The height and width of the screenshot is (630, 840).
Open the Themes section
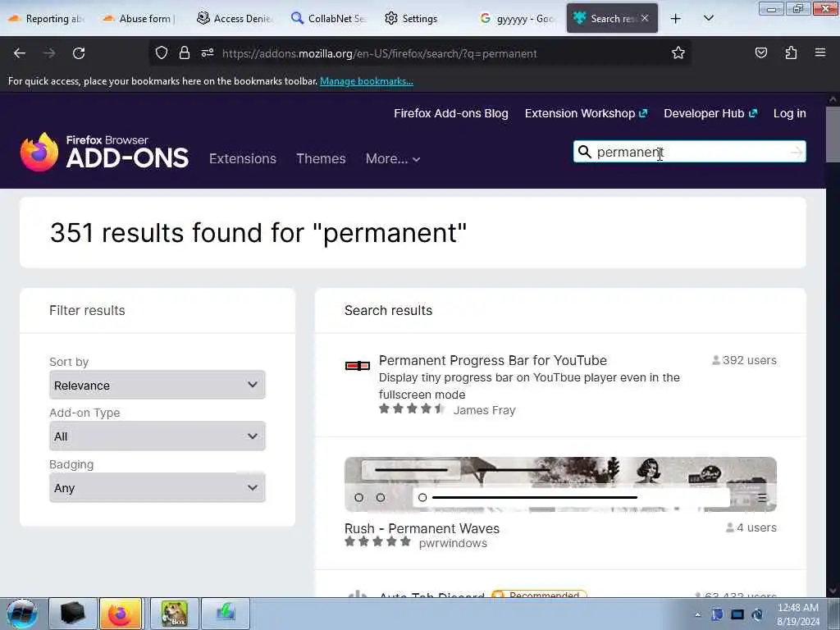[x=321, y=158]
